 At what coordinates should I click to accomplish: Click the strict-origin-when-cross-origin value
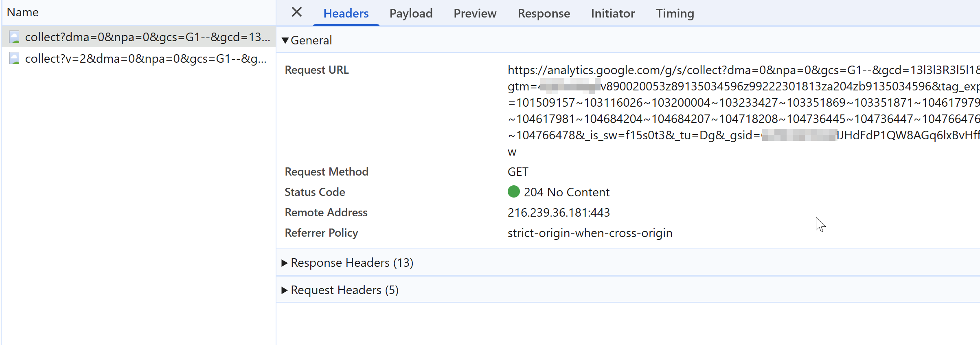pos(590,233)
